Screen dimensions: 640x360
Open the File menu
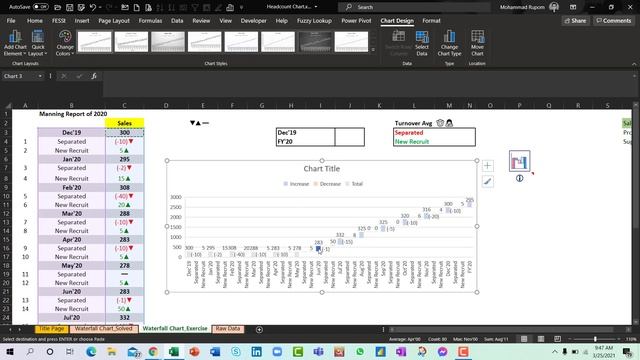coord(11,20)
